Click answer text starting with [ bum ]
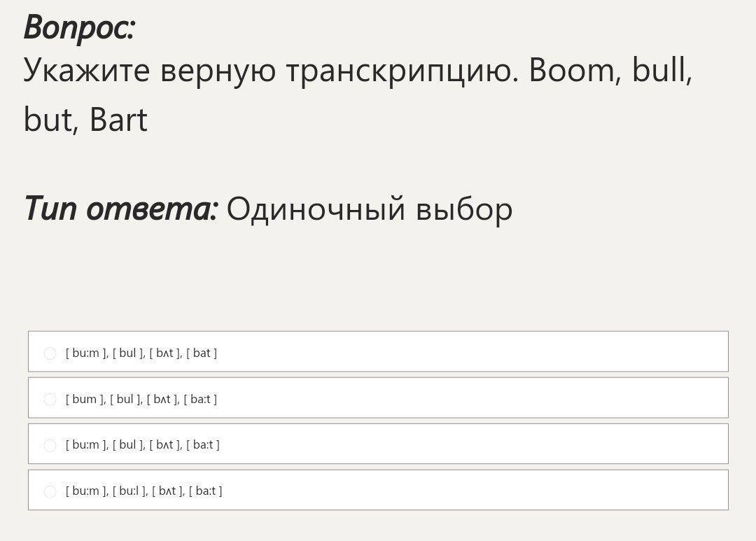The height and width of the screenshot is (541, 756). pyautogui.click(x=141, y=399)
